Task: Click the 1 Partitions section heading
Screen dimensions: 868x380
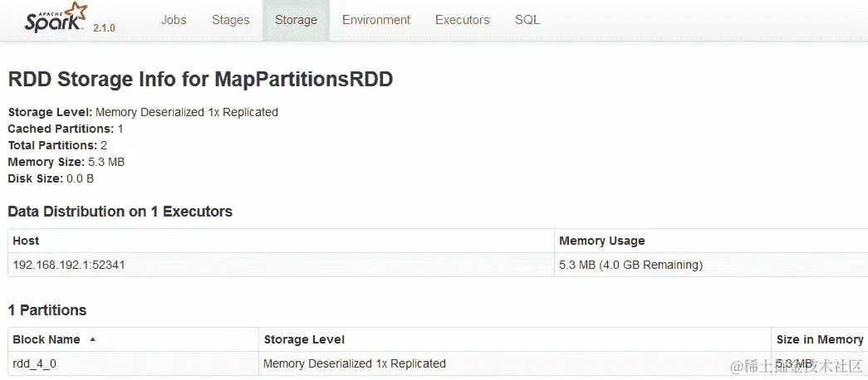Action: pyautogui.click(x=47, y=310)
